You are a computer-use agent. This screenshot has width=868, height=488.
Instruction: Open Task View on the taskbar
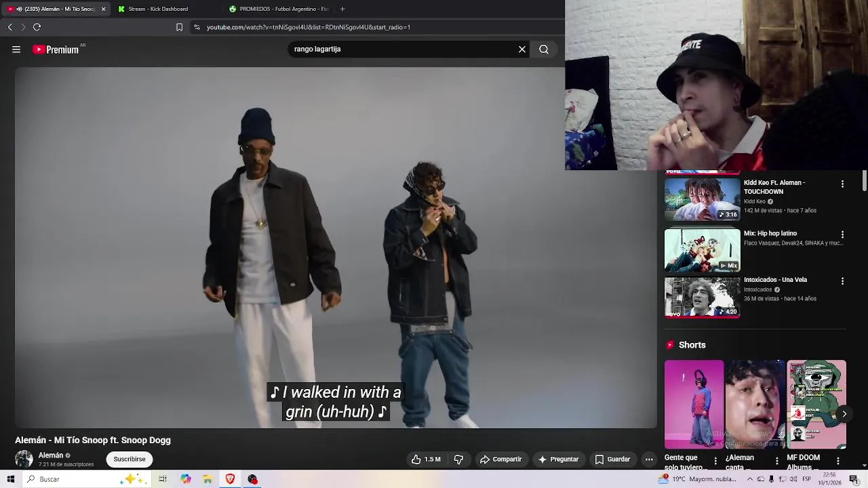click(x=163, y=479)
